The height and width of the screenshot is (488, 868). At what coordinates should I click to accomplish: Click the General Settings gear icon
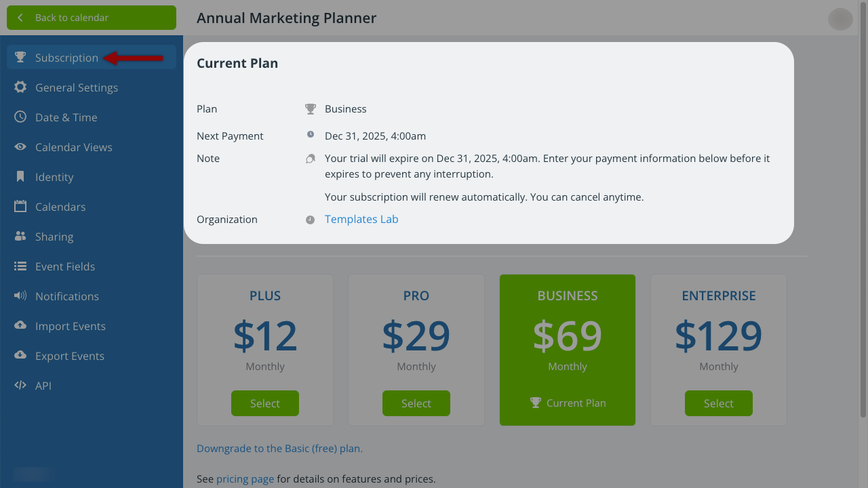[x=20, y=87]
